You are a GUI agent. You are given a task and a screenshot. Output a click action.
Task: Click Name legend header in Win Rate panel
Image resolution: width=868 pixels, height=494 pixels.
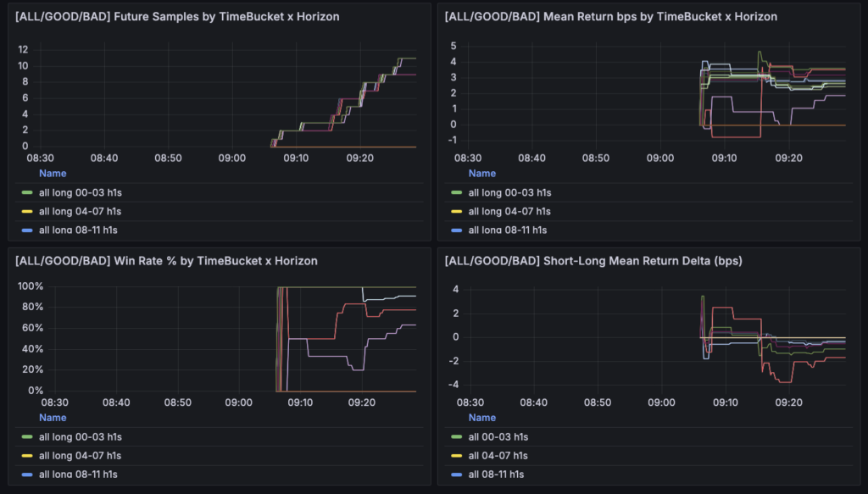click(x=53, y=418)
